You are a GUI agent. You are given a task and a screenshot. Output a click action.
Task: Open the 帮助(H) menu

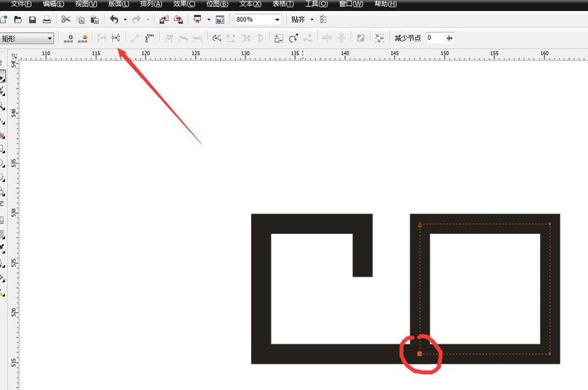click(385, 4)
